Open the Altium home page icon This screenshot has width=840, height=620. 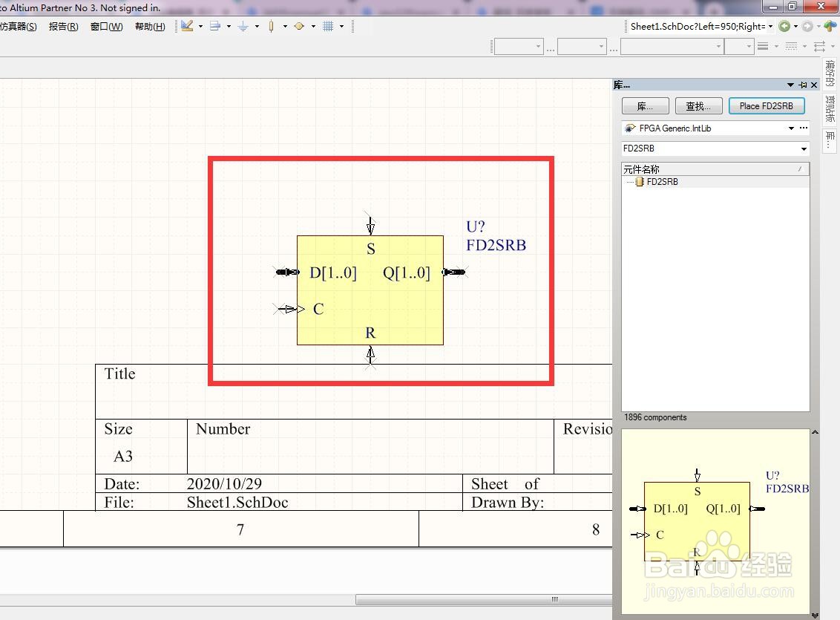pyautogui.click(x=830, y=26)
